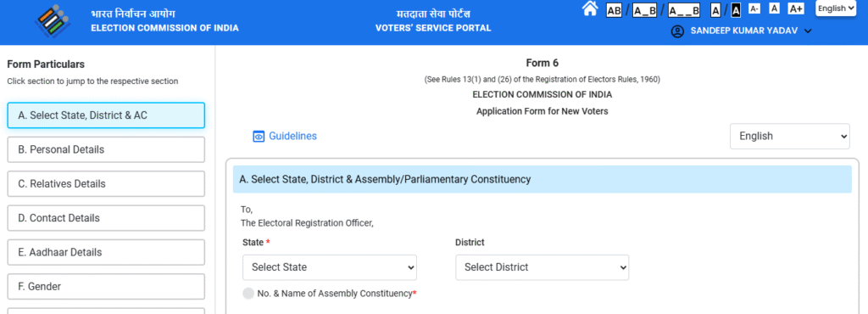Go to the Home icon
This screenshot has height=314, width=868.
[x=590, y=8]
